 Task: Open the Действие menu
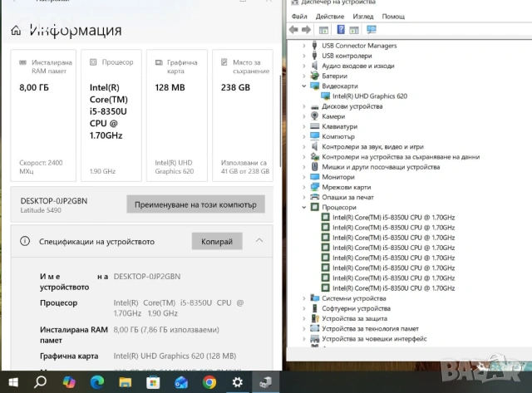[x=330, y=17]
